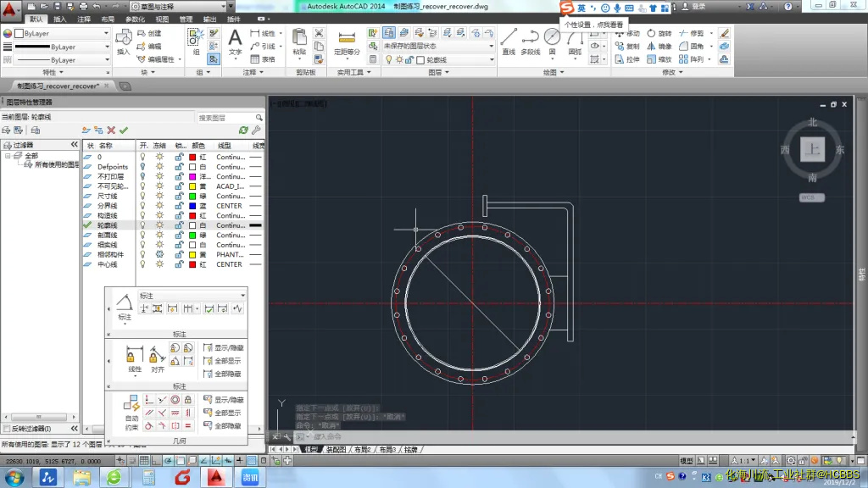Open the 标注 style dropdown in floating panel
The height and width of the screenshot is (488, 868).
point(192,296)
